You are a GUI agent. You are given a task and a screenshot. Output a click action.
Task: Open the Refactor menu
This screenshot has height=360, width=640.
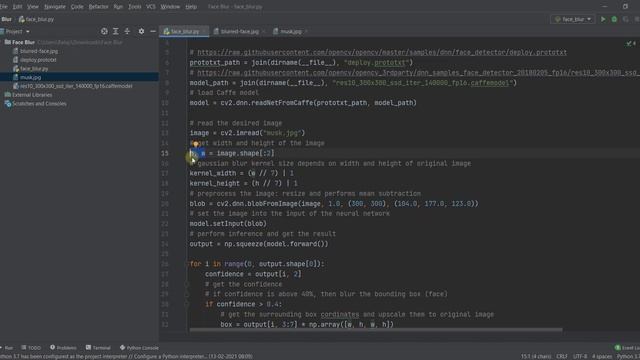click(98, 7)
